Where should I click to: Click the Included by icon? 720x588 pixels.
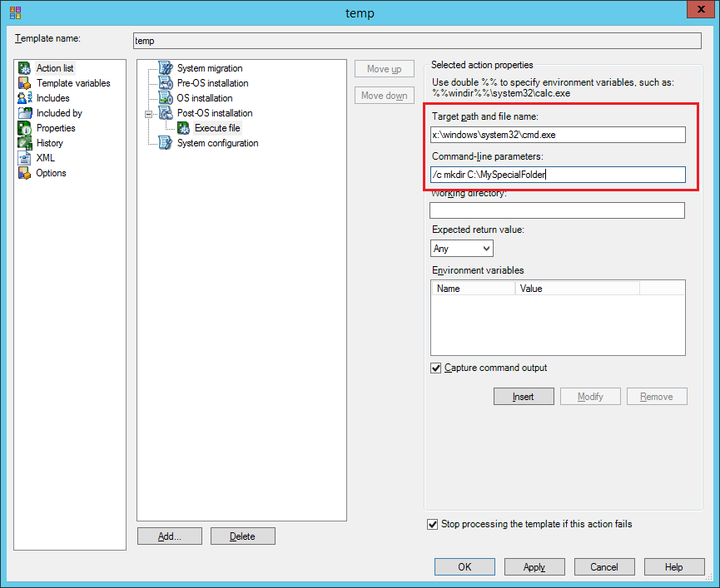[x=25, y=113]
